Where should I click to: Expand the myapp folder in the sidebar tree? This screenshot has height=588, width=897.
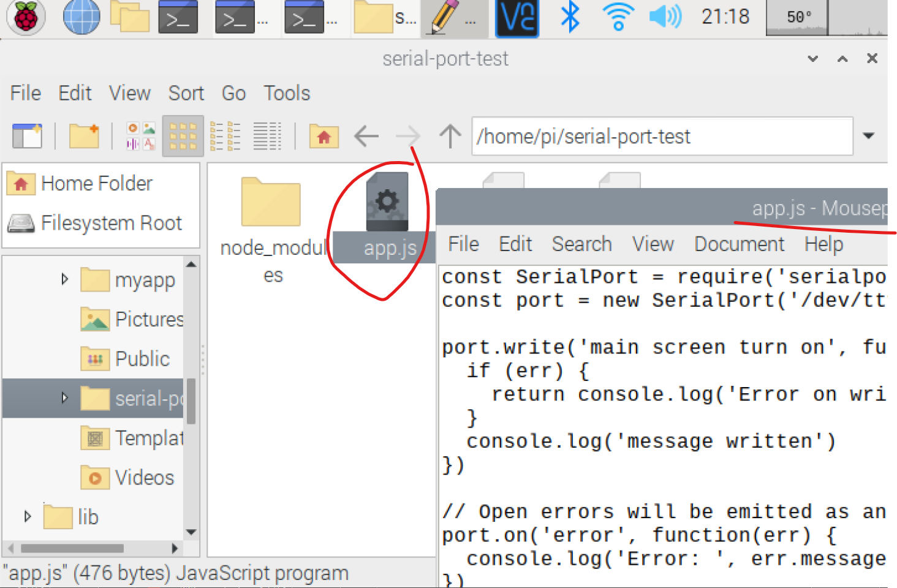64,279
